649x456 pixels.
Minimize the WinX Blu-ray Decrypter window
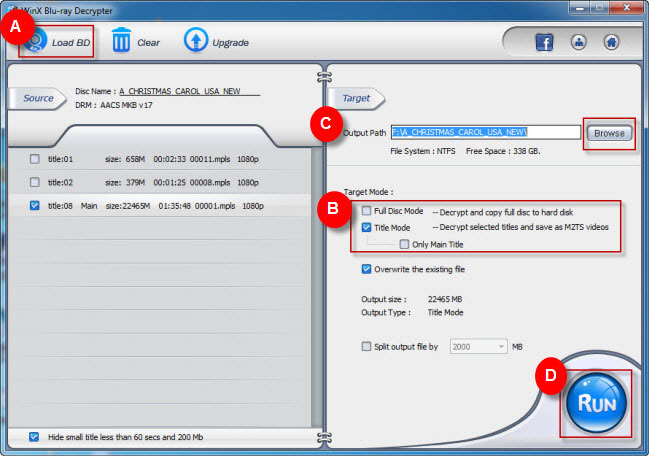(x=579, y=8)
